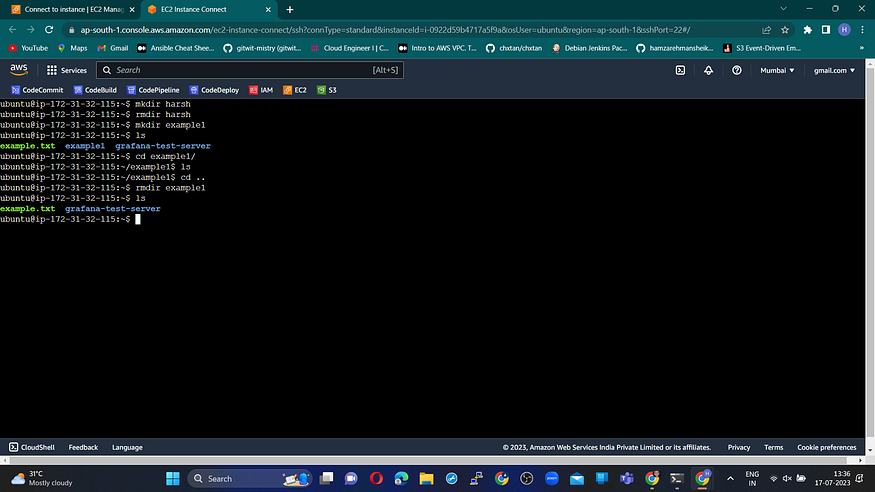Image resolution: width=875 pixels, height=492 pixels.
Task: Open Microsoft Edge from taskbar
Action: click(x=401, y=479)
